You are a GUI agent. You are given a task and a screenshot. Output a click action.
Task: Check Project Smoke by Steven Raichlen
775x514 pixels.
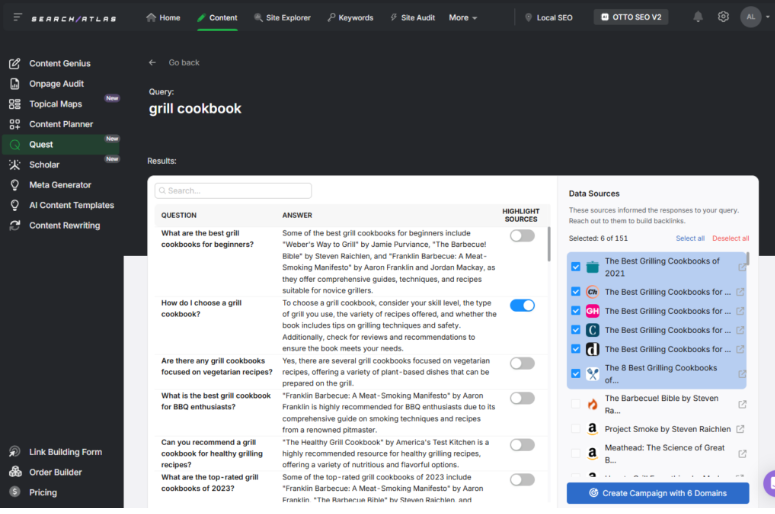pos(575,429)
